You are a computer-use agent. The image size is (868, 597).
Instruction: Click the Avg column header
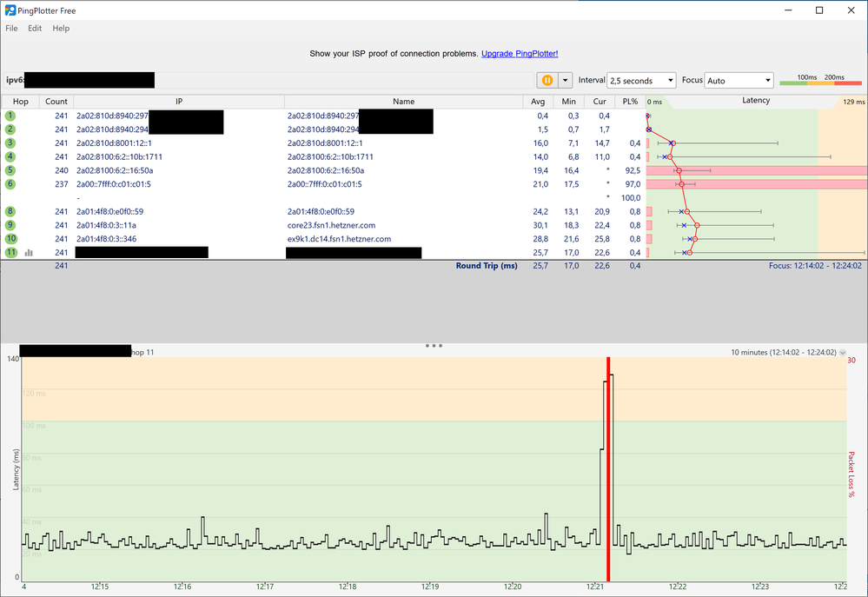(538, 102)
